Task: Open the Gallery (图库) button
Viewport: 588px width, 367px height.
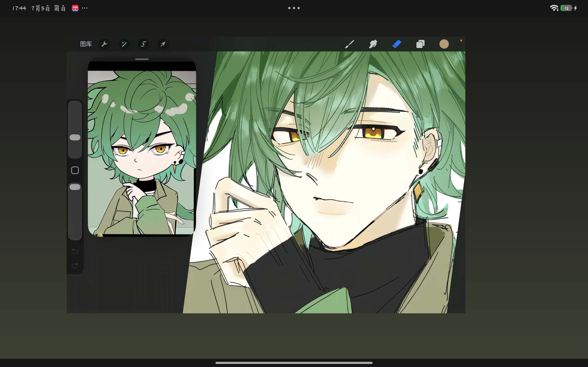Action: point(86,44)
